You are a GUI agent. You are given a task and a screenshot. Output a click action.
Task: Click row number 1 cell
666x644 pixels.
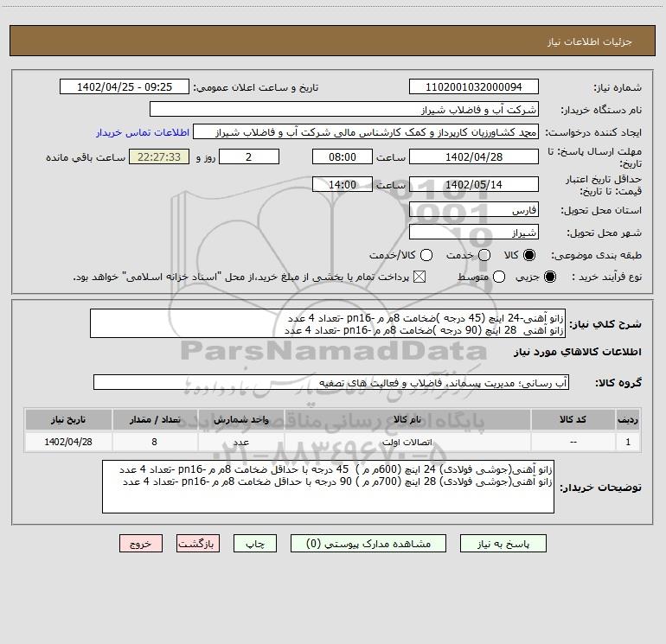coord(628,442)
